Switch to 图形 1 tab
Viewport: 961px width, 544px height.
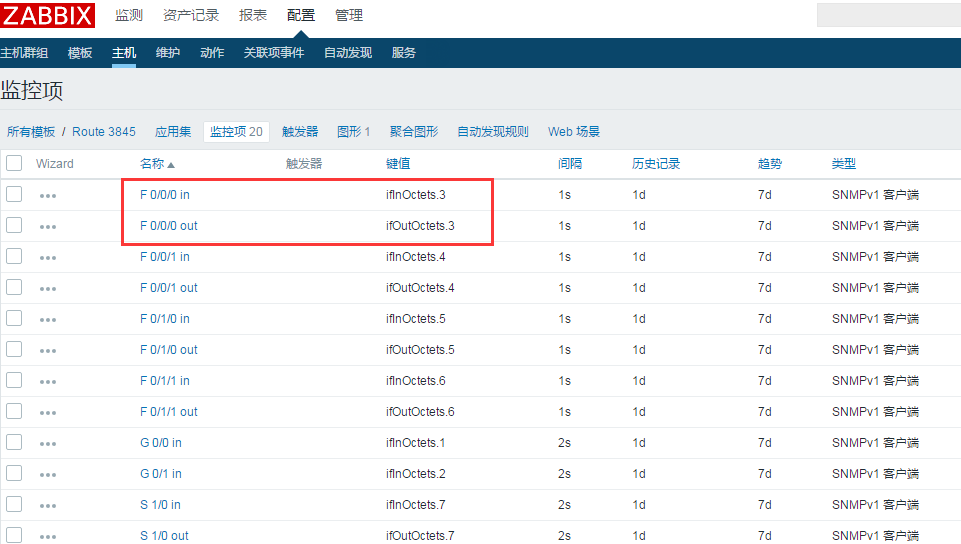tap(354, 132)
